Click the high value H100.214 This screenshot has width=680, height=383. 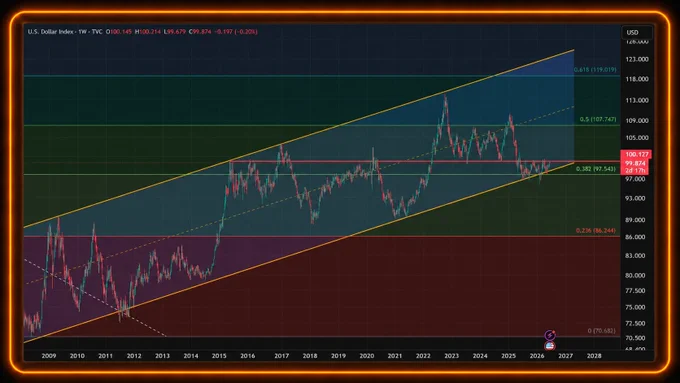click(x=148, y=32)
